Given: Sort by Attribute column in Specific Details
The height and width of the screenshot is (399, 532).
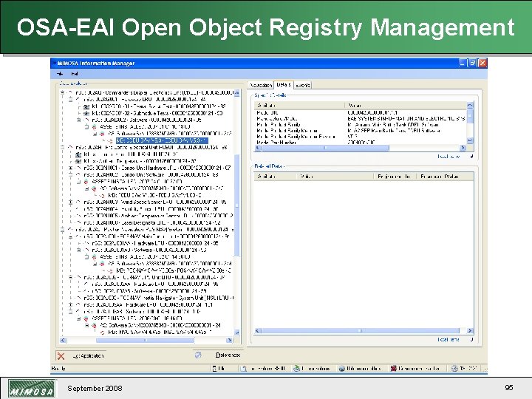Looking at the screenshot, I should pyautogui.click(x=299, y=106).
